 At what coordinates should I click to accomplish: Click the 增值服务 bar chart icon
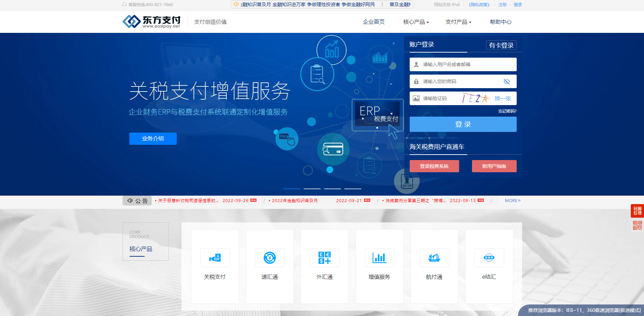pos(379,258)
